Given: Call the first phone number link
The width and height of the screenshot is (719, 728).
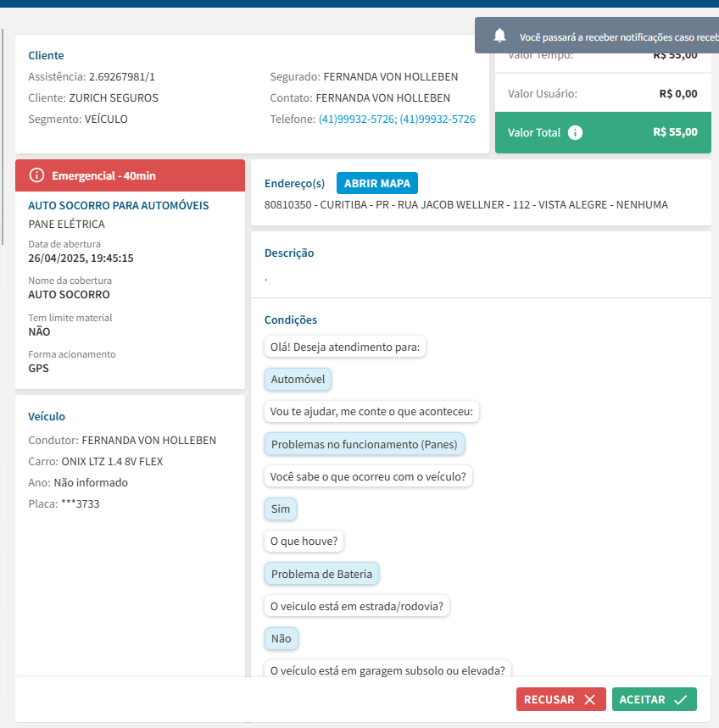Looking at the screenshot, I should (356, 119).
